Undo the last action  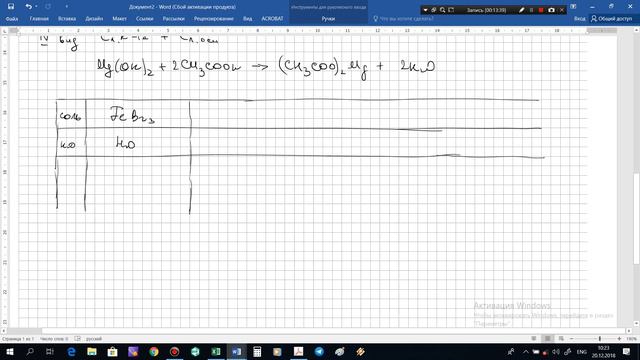[28, 7]
